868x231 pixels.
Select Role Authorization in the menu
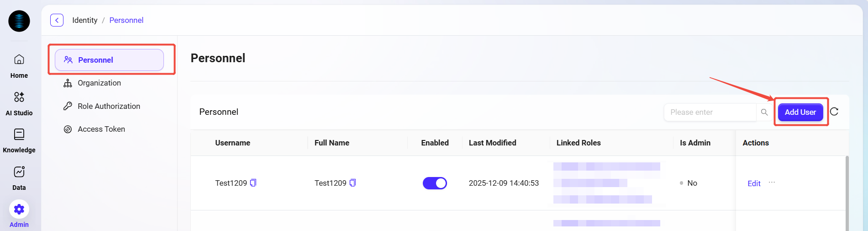pyautogui.click(x=109, y=106)
